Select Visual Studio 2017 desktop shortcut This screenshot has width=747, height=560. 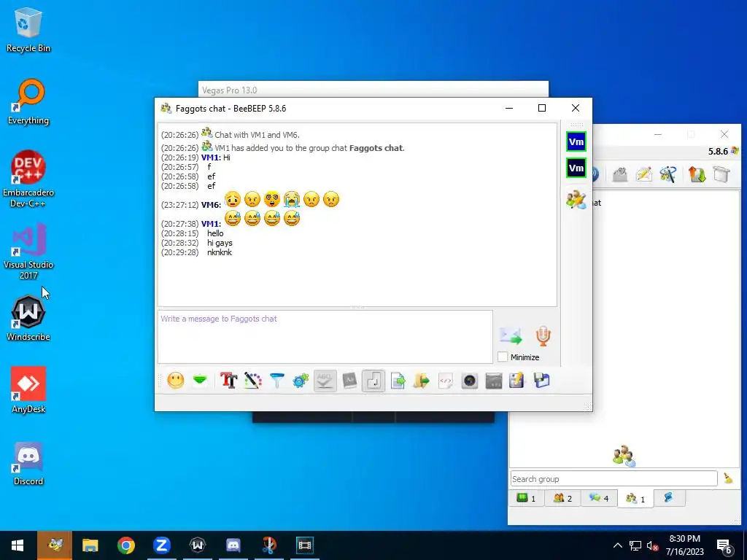[x=28, y=252]
